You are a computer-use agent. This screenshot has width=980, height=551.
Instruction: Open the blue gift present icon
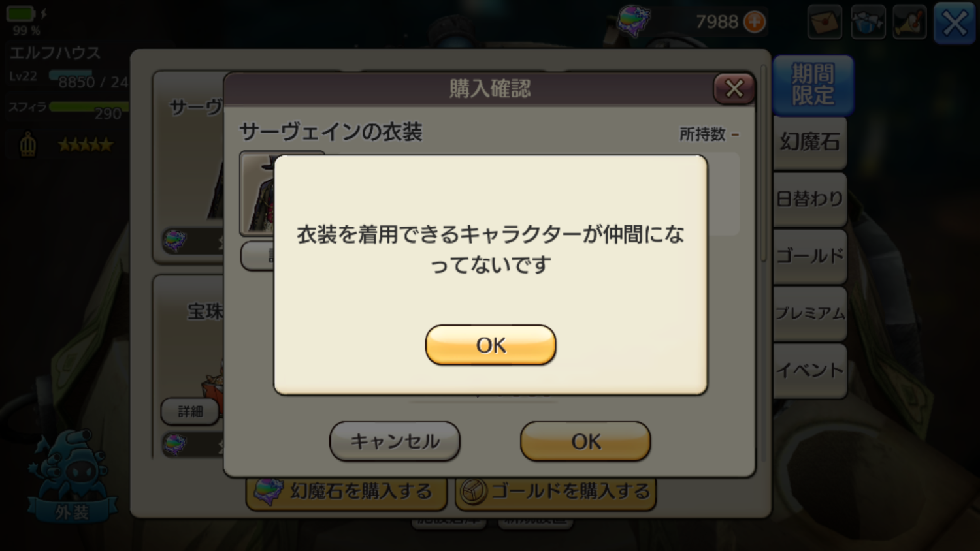click(x=868, y=22)
